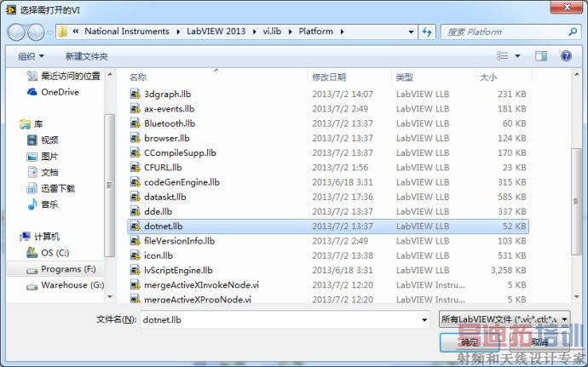Viewport: 588px width, 367px height.
Task: Click the refresh button beside the address bar
Action: point(427,32)
